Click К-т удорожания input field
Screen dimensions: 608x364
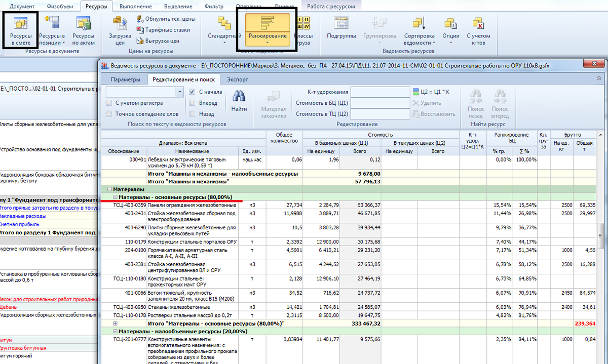[379, 92]
